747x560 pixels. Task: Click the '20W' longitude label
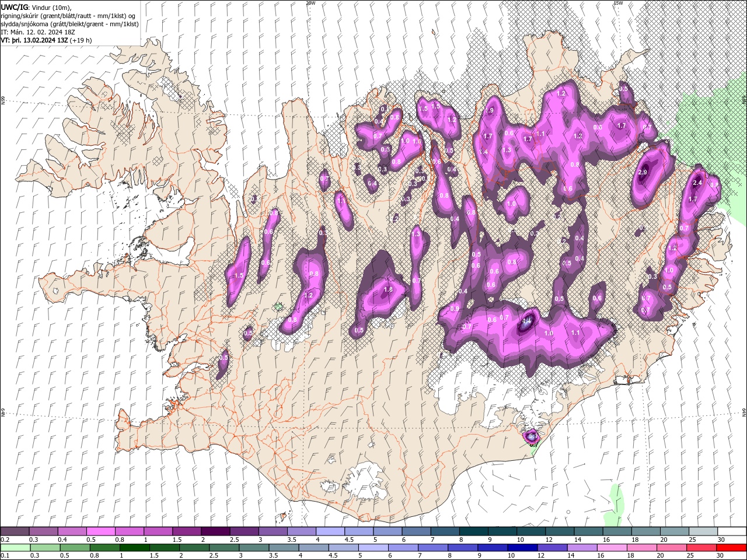[310, 3]
